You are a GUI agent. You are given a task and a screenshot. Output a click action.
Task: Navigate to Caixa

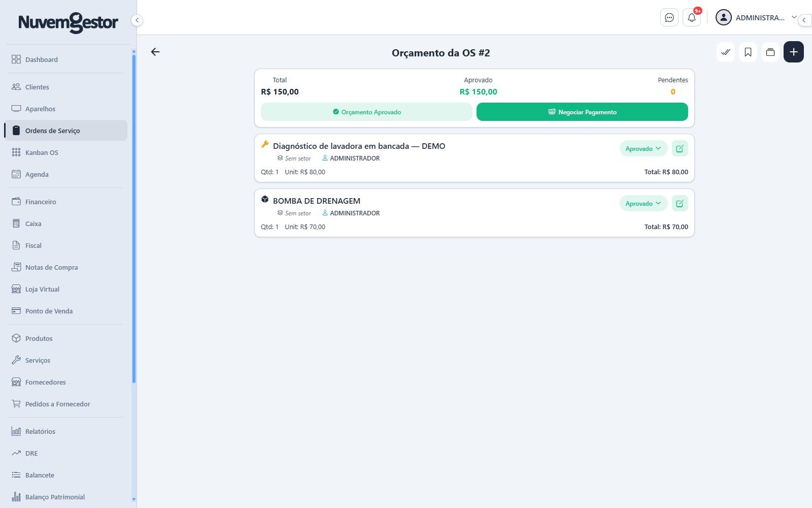[66, 224]
